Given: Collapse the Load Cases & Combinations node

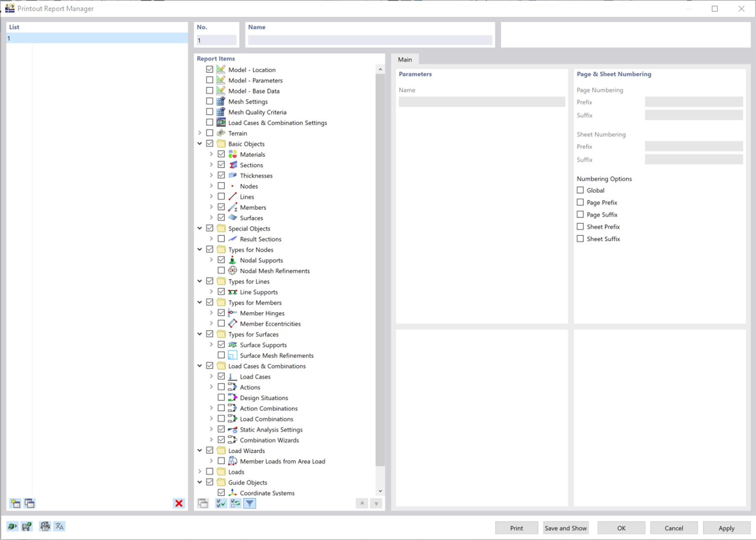Looking at the screenshot, I should 200,365.
